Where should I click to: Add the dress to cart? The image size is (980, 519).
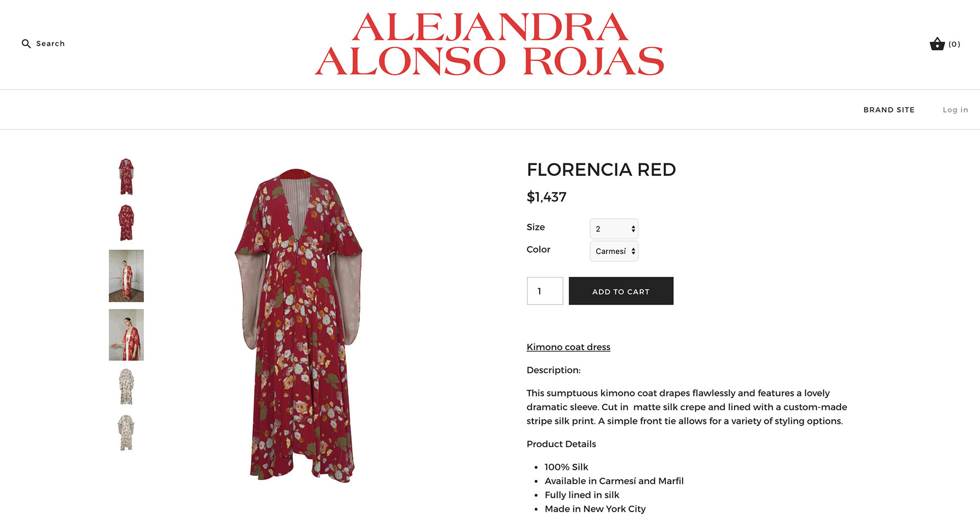621,291
